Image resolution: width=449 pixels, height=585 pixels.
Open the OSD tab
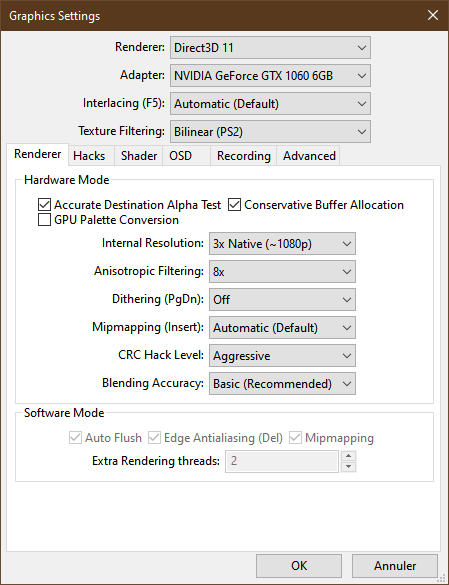point(181,156)
